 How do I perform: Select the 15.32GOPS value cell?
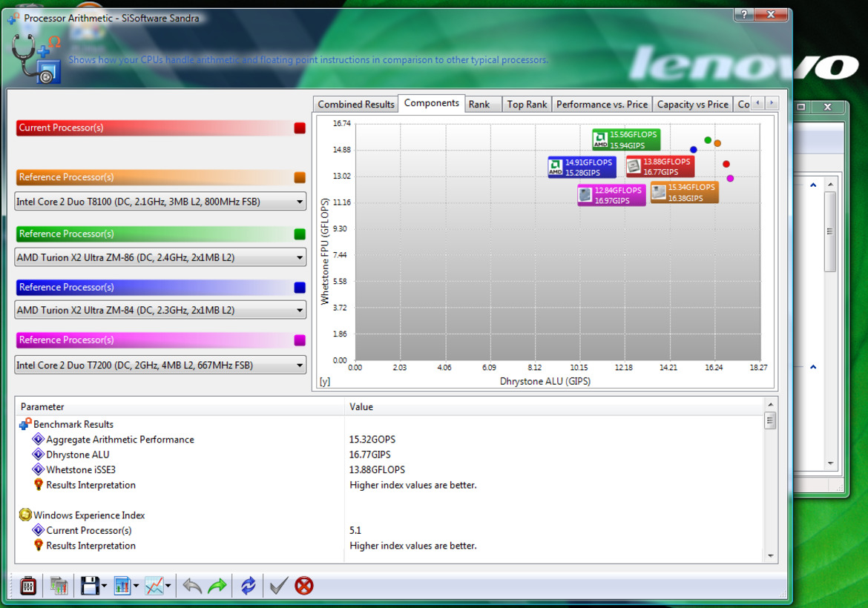point(372,439)
